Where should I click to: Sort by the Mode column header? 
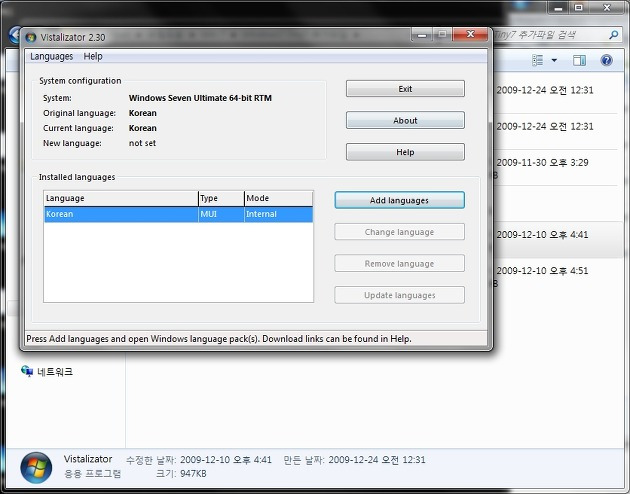[278, 198]
